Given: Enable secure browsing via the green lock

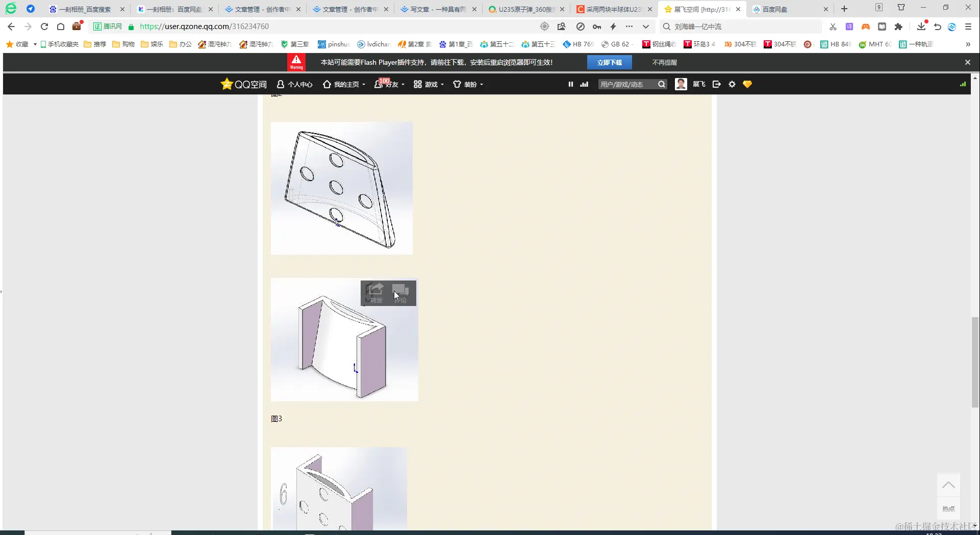Looking at the screenshot, I should 131,26.
